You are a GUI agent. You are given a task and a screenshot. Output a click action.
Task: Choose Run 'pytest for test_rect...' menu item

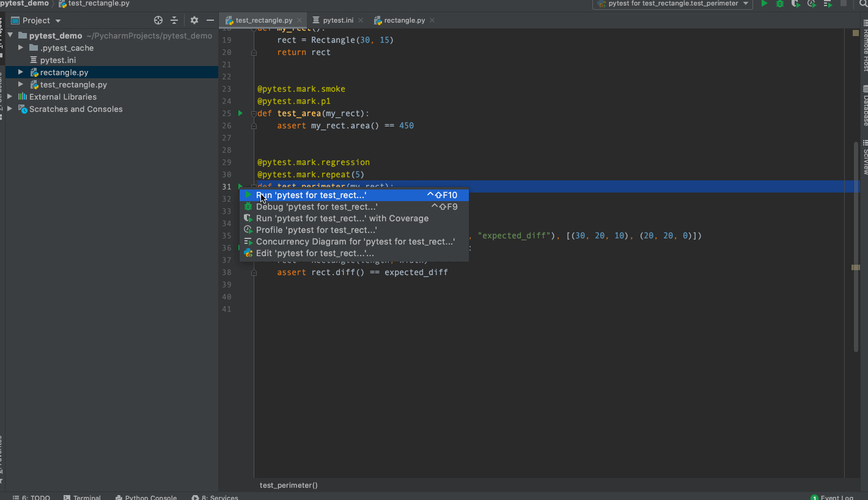[354, 195]
